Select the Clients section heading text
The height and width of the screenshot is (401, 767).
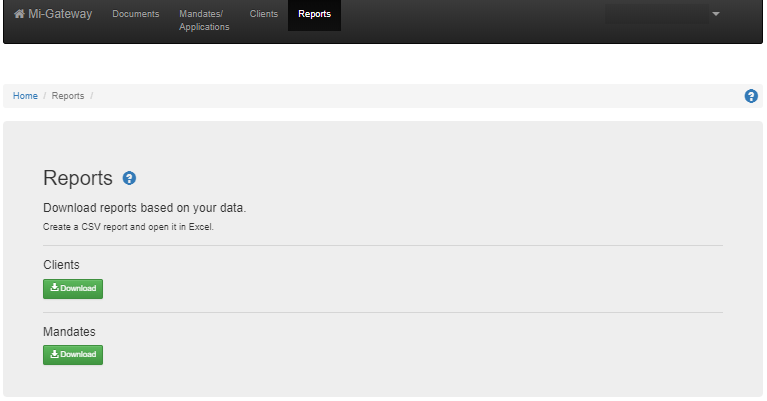click(61, 265)
